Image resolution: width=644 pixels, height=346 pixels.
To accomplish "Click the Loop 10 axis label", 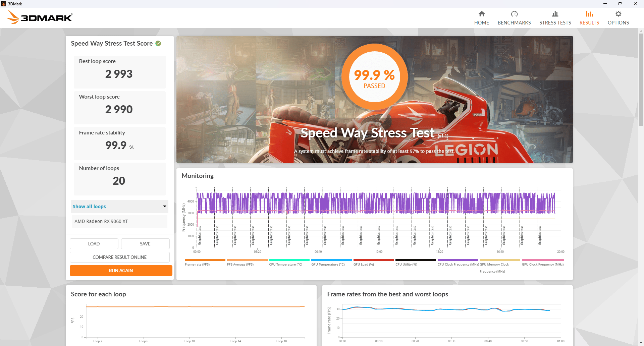I will 190,341.
